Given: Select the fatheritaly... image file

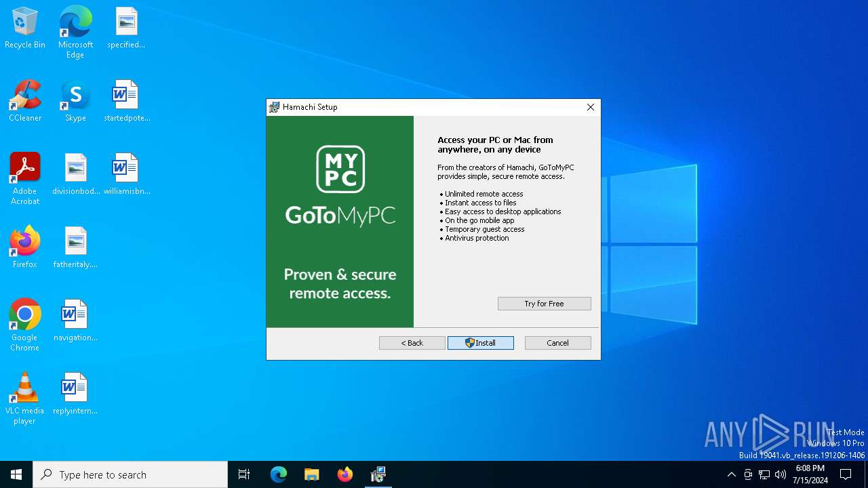Looking at the screenshot, I should (x=75, y=247).
